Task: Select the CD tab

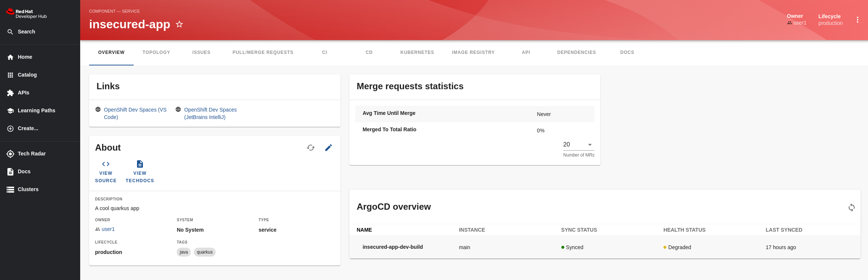Action: [x=369, y=52]
